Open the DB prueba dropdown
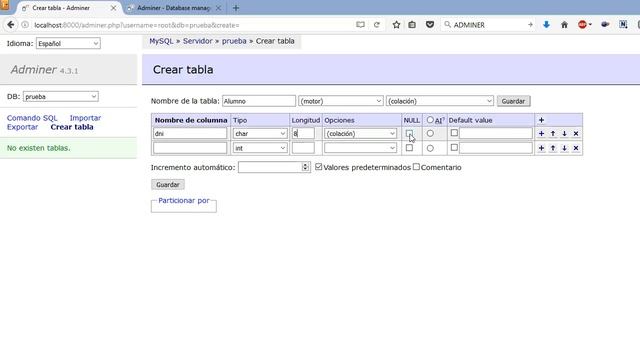This screenshot has height=360, width=640. tap(61, 97)
